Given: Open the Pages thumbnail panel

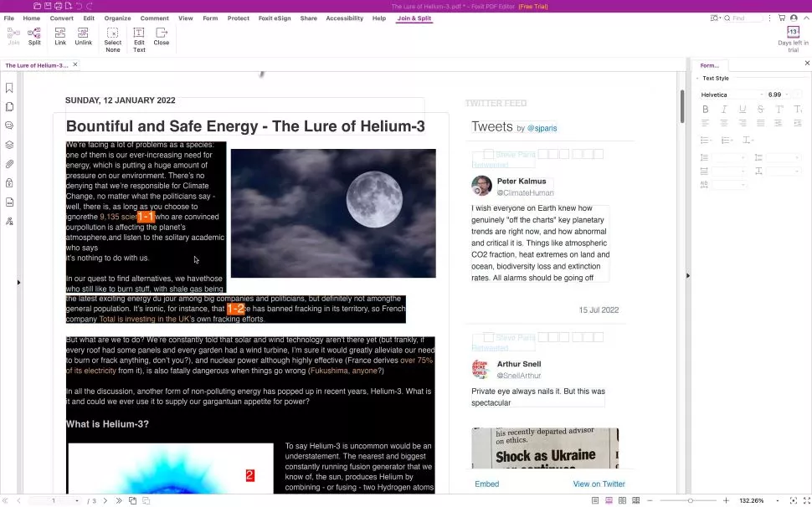Looking at the screenshot, I should point(9,107).
